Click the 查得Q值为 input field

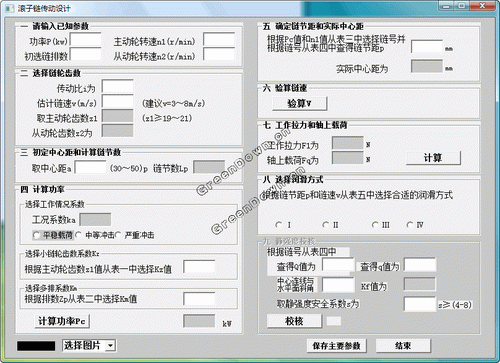click(338, 265)
